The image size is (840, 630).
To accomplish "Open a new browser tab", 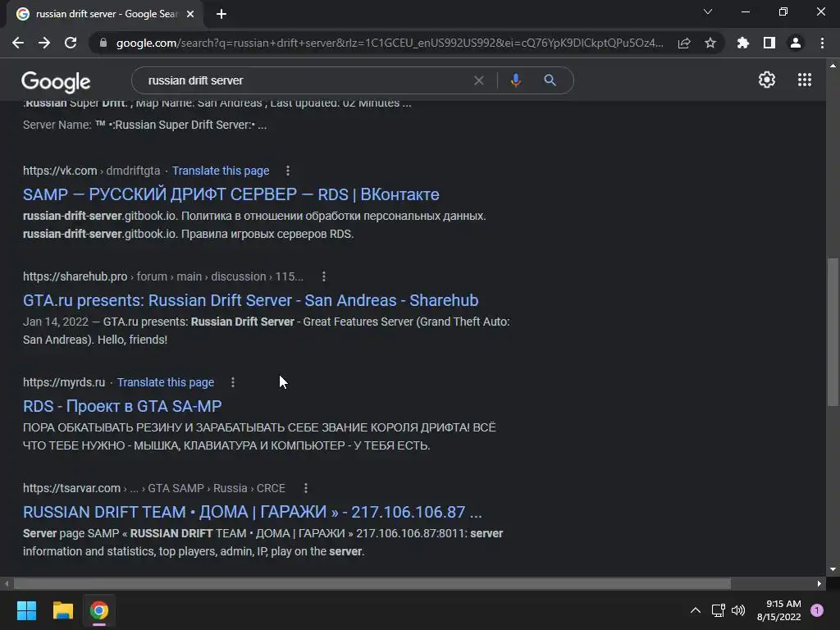I will click(x=221, y=14).
